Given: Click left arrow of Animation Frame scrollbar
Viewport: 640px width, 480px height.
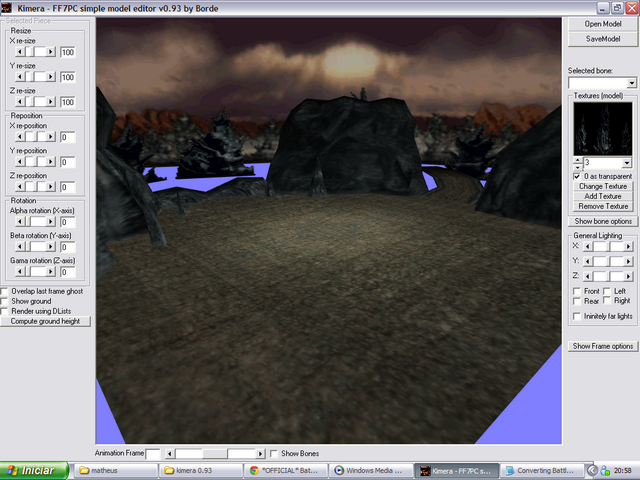Looking at the screenshot, I should [169, 453].
